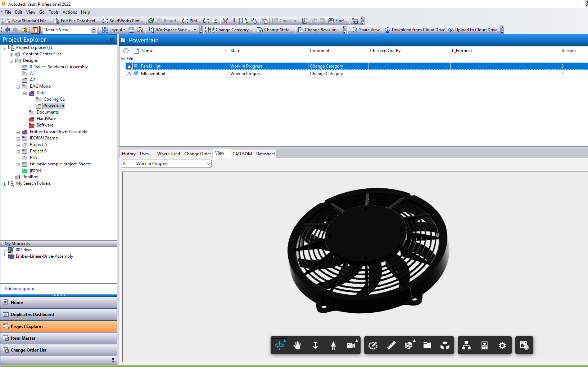Click the Find binoculars button
Image resolution: width=588 pixels, height=367 pixels.
pyautogui.click(x=338, y=21)
